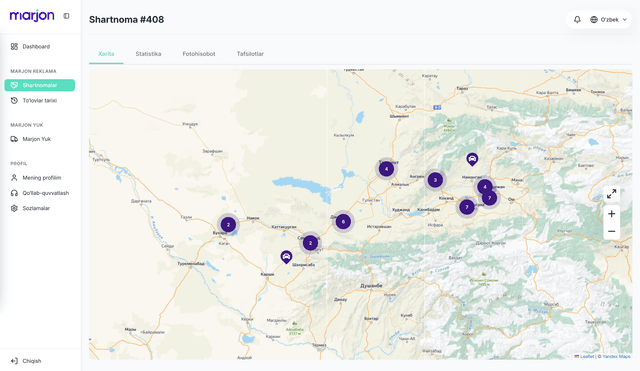Image resolution: width=640 pixels, height=371 pixels.
Task: Open the O'zbek language dropdown
Action: (608, 20)
